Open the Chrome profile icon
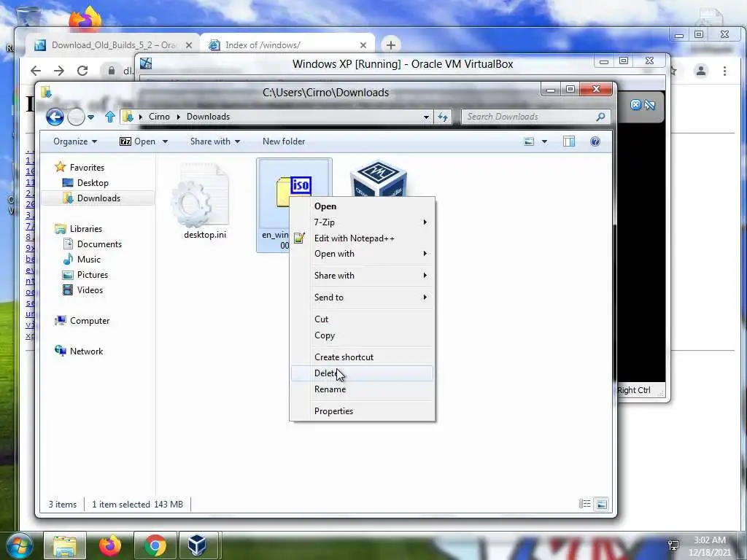This screenshot has width=747, height=560. [x=701, y=71]
